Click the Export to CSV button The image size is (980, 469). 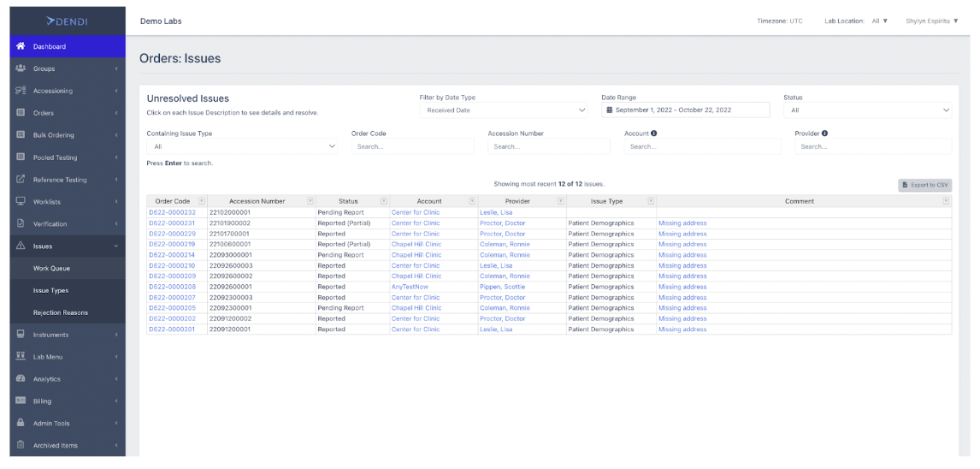tap(925, 185)
